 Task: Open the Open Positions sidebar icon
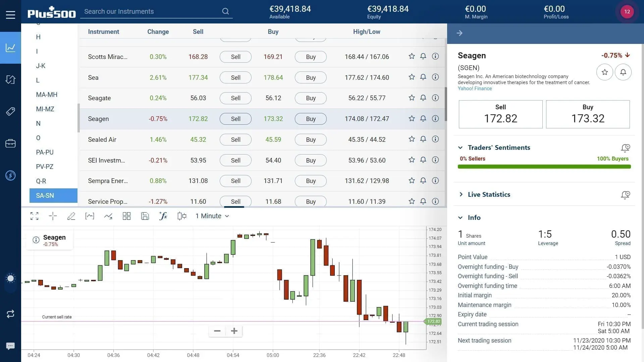[x=10, y=80]
